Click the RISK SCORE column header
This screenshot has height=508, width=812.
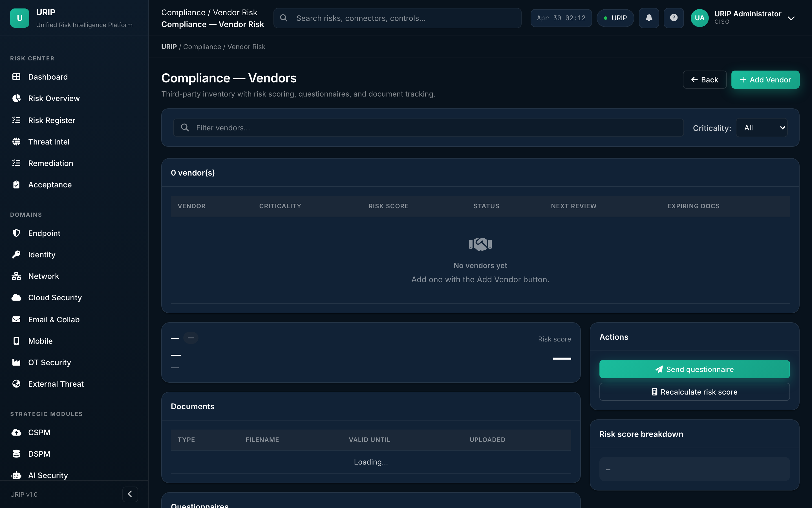pyautogui.click(x=388, y=206)
